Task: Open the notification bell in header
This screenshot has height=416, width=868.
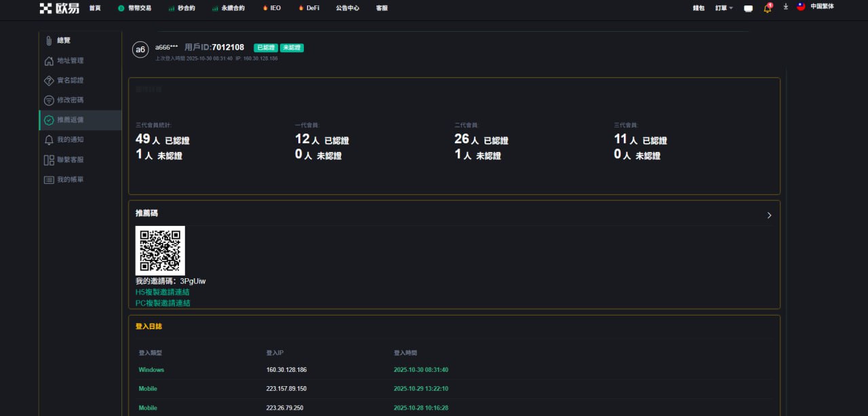Action: coord(768,8)
